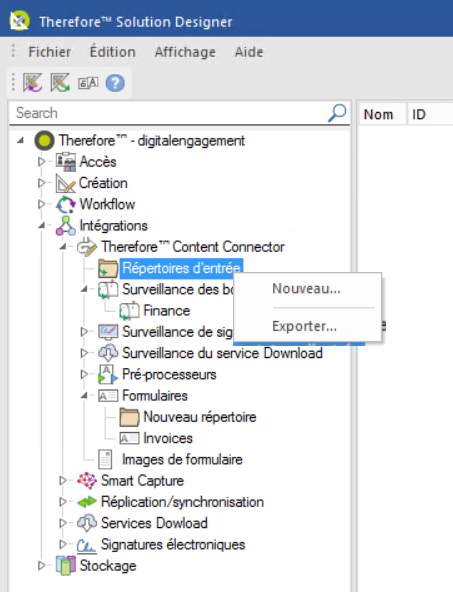453x592 pixels.
Task: Collapse the Surveillance des boîtes node
Action: (84, 290)
